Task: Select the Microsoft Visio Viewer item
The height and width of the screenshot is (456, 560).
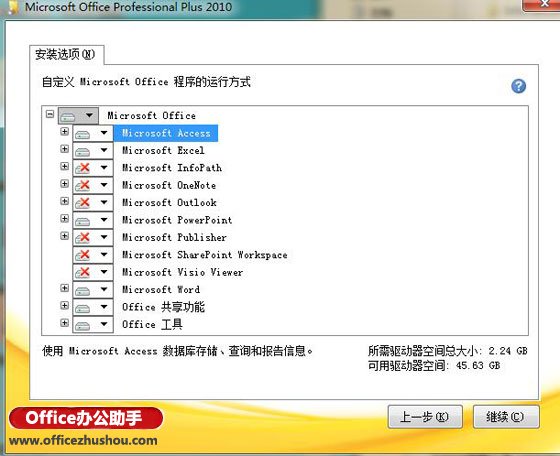Action: [182, 272]
